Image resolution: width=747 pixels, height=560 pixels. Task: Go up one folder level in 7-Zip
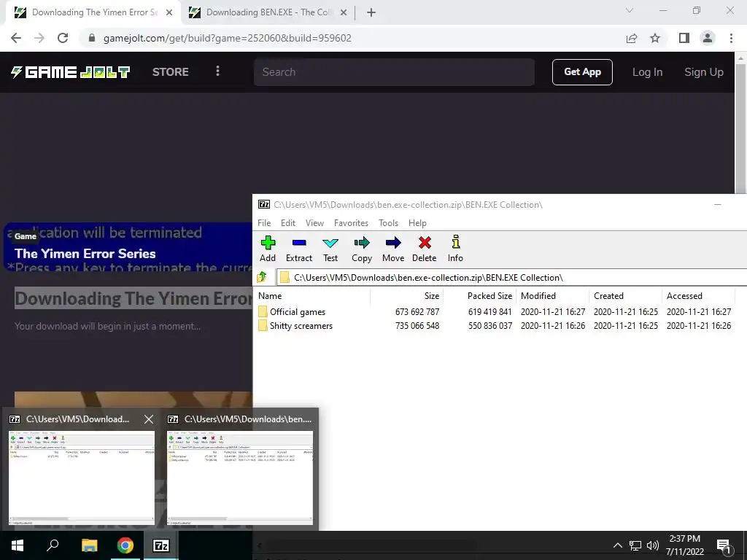[x=262, y=277]
